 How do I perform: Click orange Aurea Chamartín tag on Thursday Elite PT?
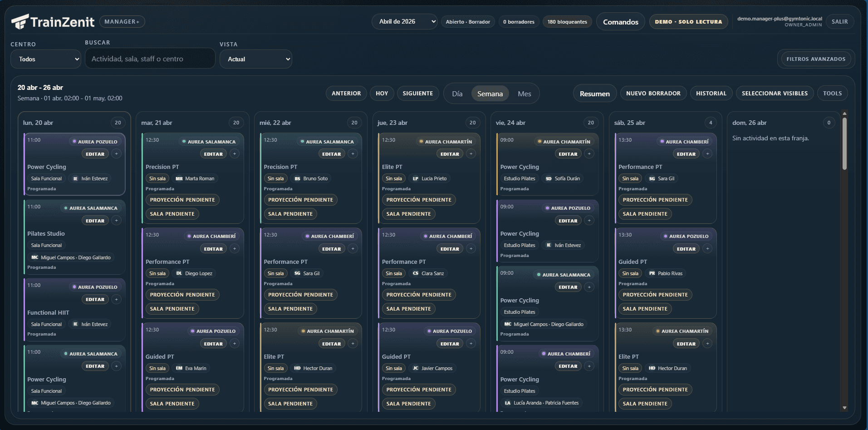(446, 142)
